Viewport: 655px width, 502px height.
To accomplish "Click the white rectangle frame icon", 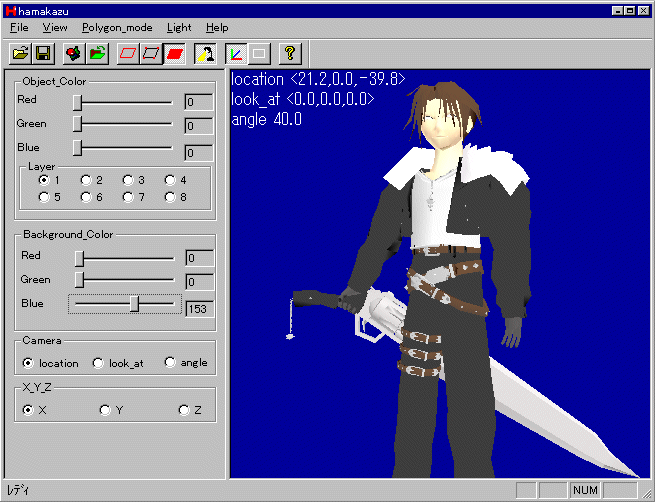I will pyautogui.click(x=259, y=54).
